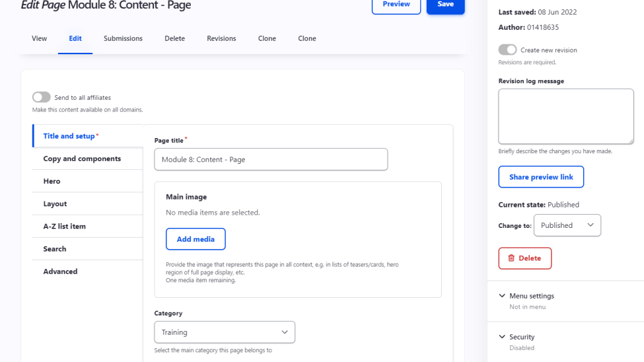
Task: Click the Delete tab in page navigation
Action: 174,38
